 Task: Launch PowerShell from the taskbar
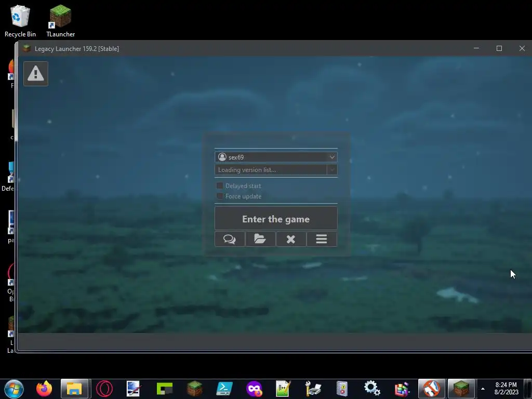[x=224, y=389]
